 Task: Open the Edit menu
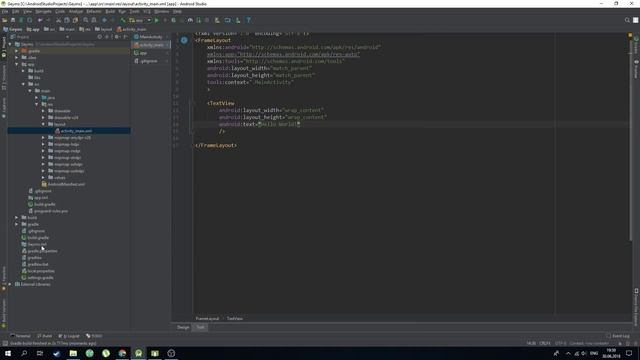16,11
